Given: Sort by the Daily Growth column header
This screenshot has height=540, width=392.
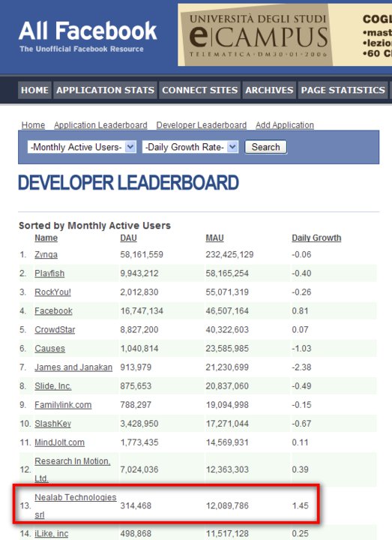Looking at the screenshot, I should coord(316,238).
